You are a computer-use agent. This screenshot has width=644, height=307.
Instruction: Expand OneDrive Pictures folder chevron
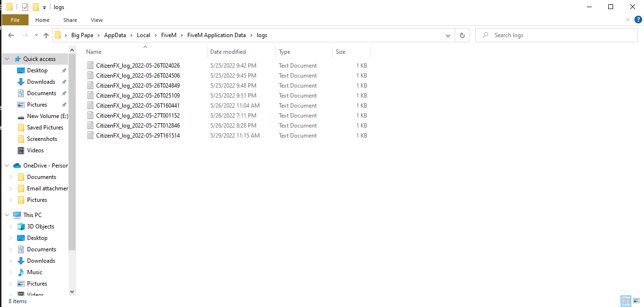tap(11, 200)
